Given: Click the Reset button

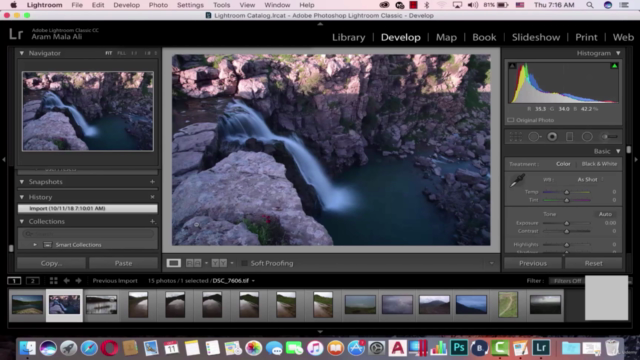Looking at the screenshot, I should click(593, 263).
